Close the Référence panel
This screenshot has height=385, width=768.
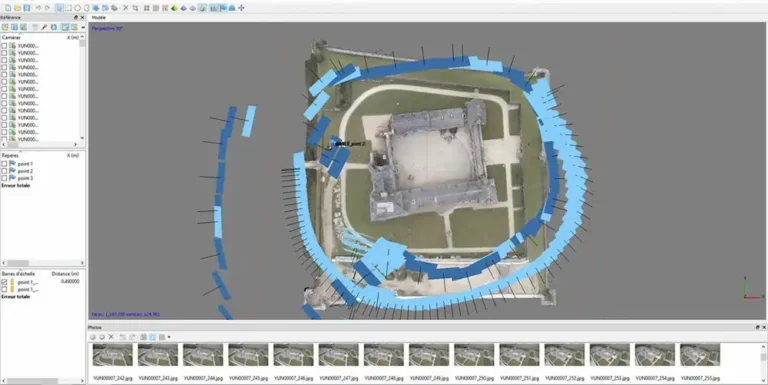82,18
